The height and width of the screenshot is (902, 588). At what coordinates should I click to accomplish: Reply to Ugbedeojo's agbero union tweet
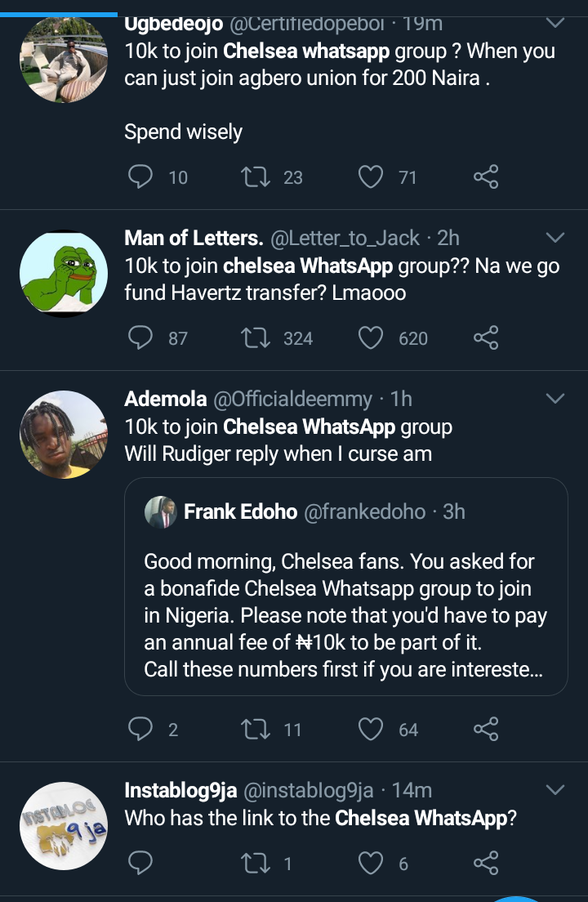pyautogui.click(x=141, y=176)
